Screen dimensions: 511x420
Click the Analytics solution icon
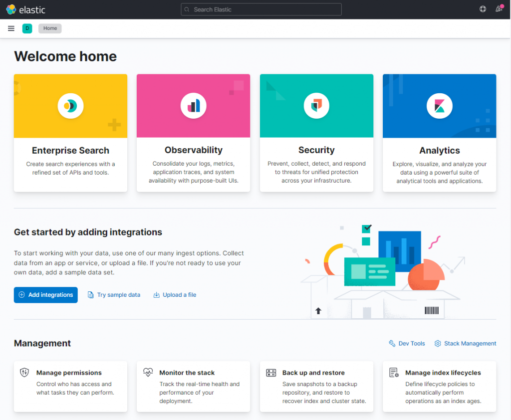[439, 105]
